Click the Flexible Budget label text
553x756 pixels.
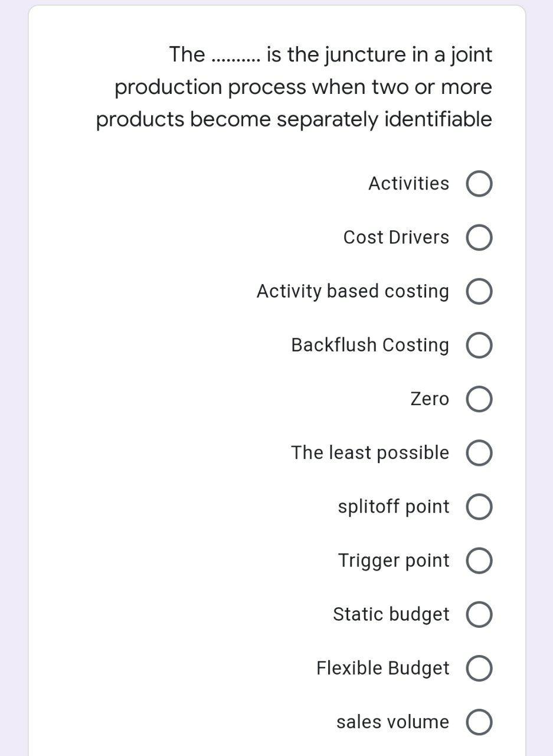(x=383, y=667)
